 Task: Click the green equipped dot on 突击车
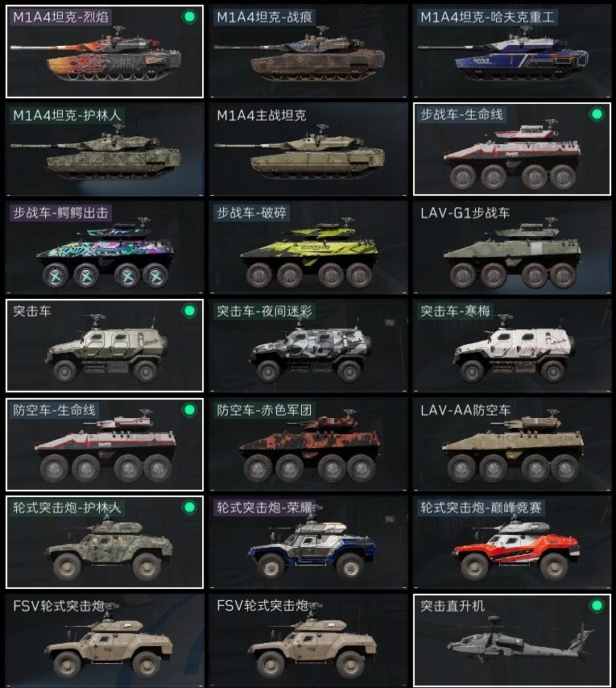pos(189,311)
